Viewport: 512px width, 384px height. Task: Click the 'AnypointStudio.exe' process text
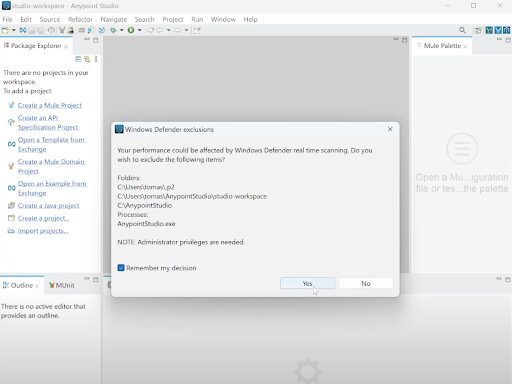click(146, 224)
